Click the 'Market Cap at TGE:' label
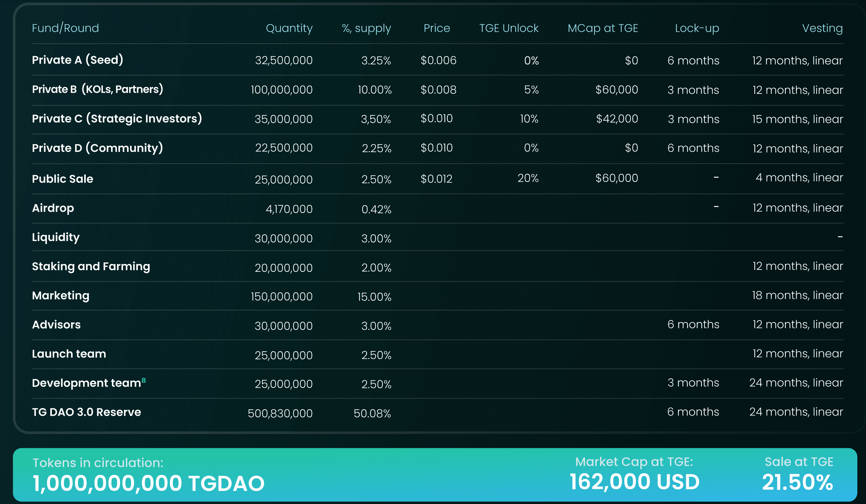 [x=634, y=462]
